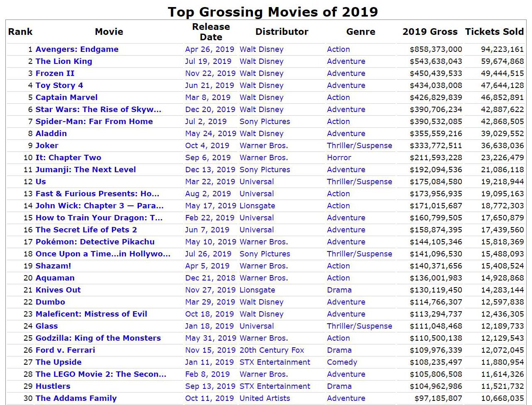Open the Glass movie link
The image size is (532, 405).
point(47,326)
